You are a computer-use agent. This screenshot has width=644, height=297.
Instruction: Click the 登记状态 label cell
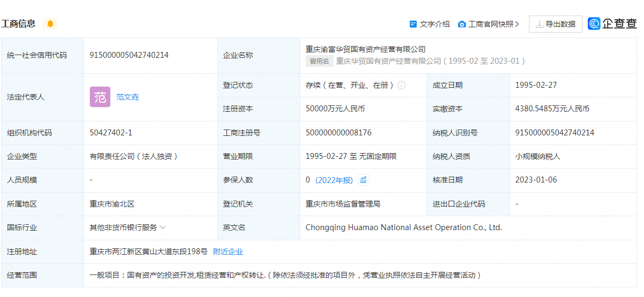pyautogui.click(x=259, y=85)
